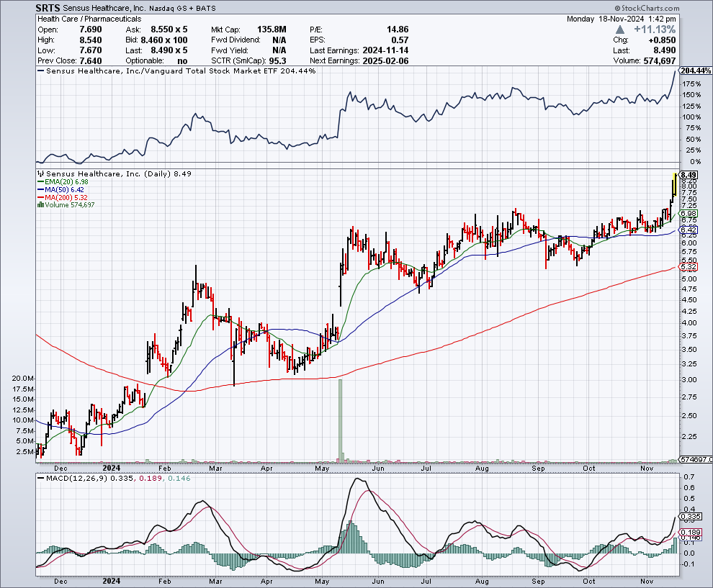
Task: Click the green EMA(20) legend line swatch
Action: click(x=40, y=182)
